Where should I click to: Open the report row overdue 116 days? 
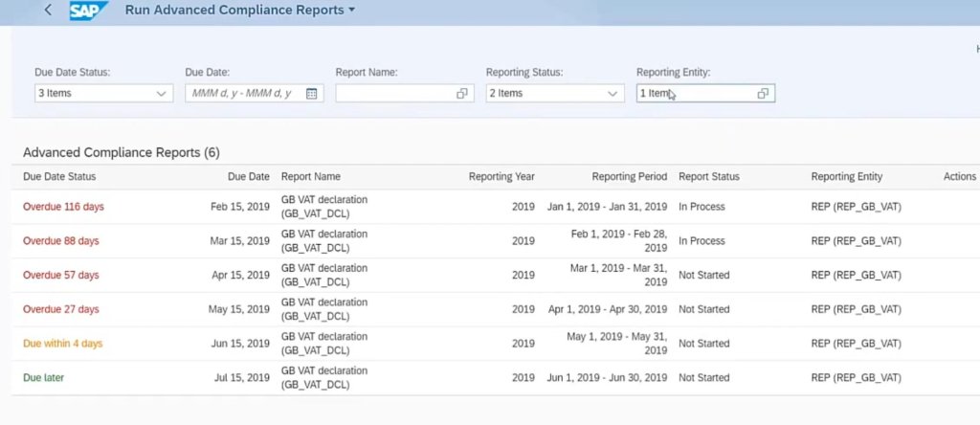pos(61,207)
